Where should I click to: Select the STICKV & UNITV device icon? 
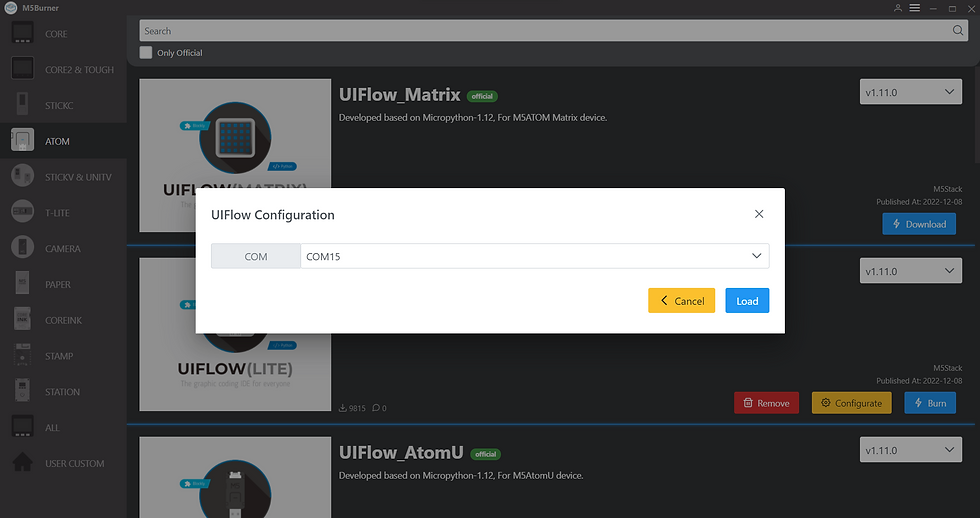[22, 176]
